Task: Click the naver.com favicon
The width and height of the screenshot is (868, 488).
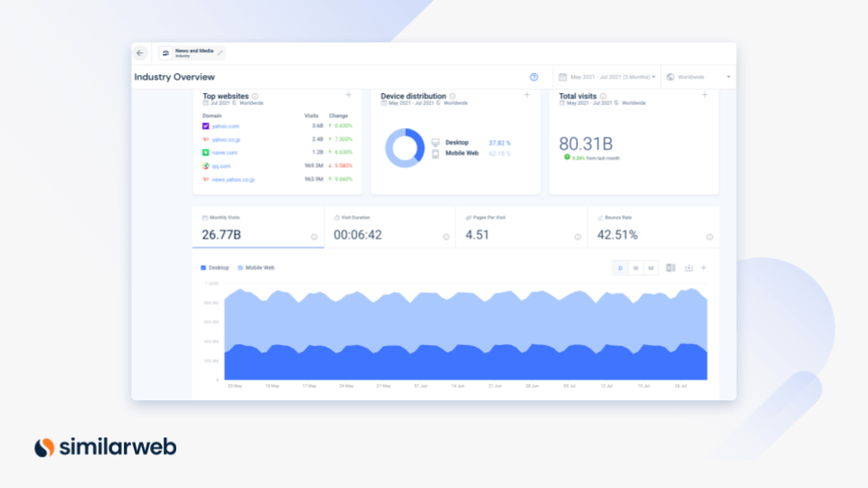Action: (205, 152)
